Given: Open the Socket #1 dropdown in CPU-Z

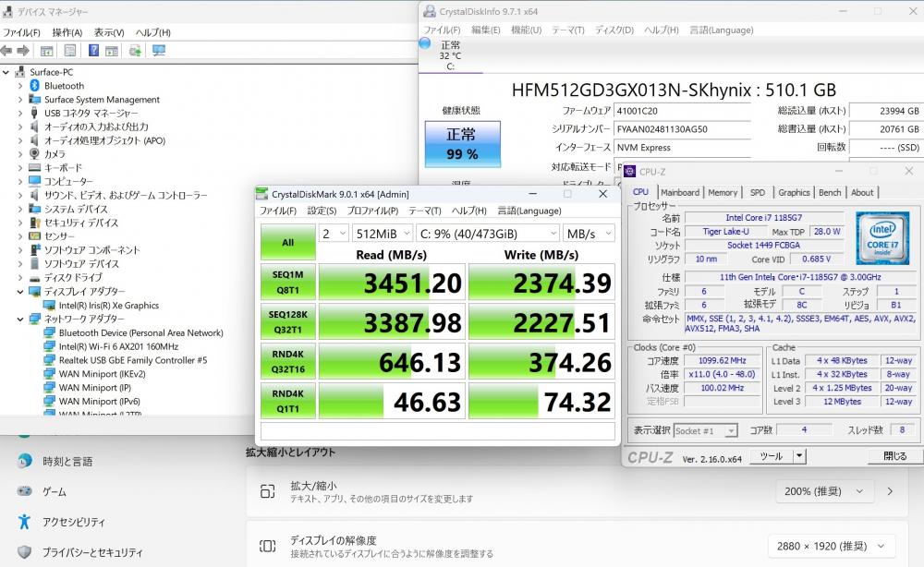Looking at the screenshot, I should click(705, 431).
